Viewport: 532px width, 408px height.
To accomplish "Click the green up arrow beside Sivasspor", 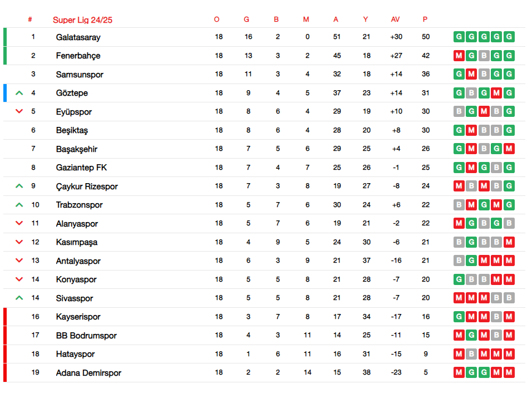I will point(19,298).
